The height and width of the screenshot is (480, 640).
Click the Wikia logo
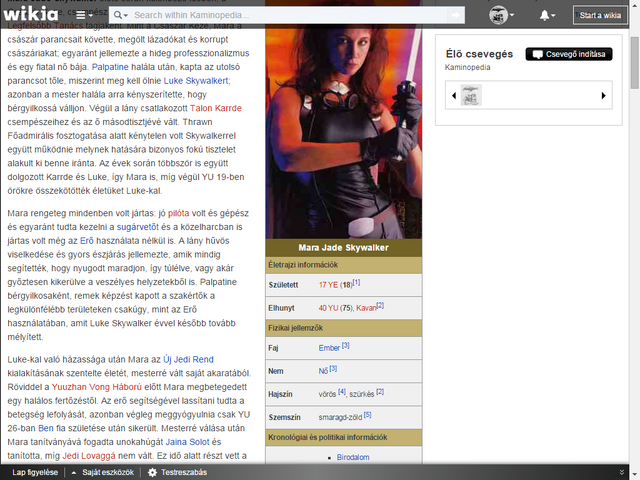[31, 15]
